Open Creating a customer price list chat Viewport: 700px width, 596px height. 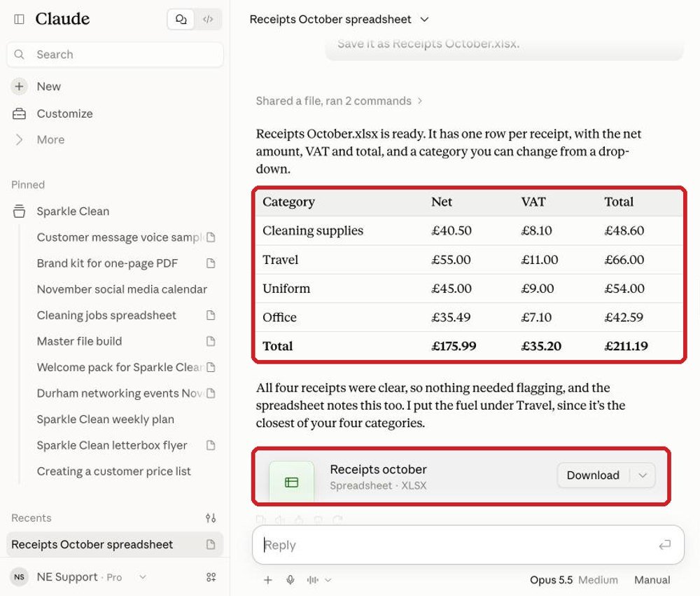coord(114,471)
